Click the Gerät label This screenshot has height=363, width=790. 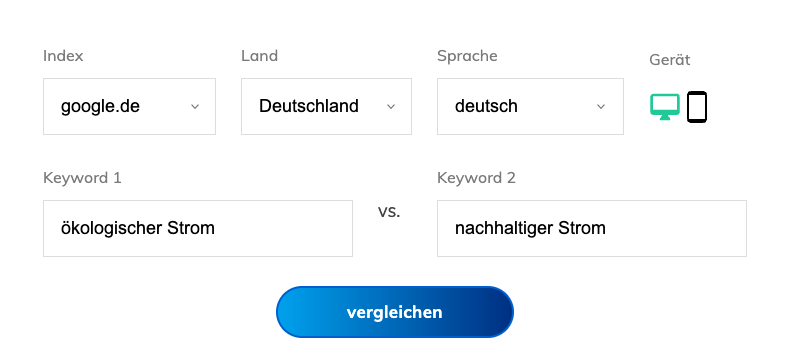670,60
